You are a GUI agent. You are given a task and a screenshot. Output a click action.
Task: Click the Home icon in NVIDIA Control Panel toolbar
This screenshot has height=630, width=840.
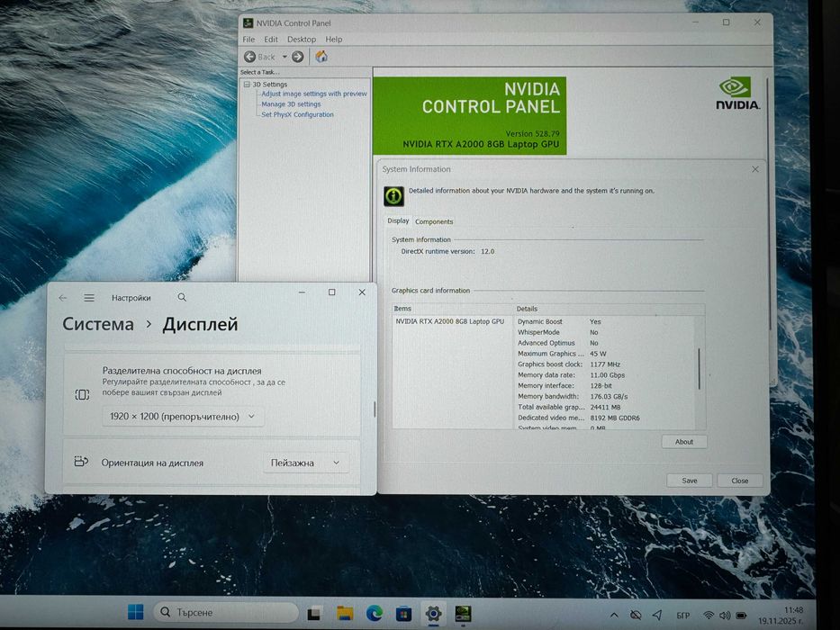321,56
